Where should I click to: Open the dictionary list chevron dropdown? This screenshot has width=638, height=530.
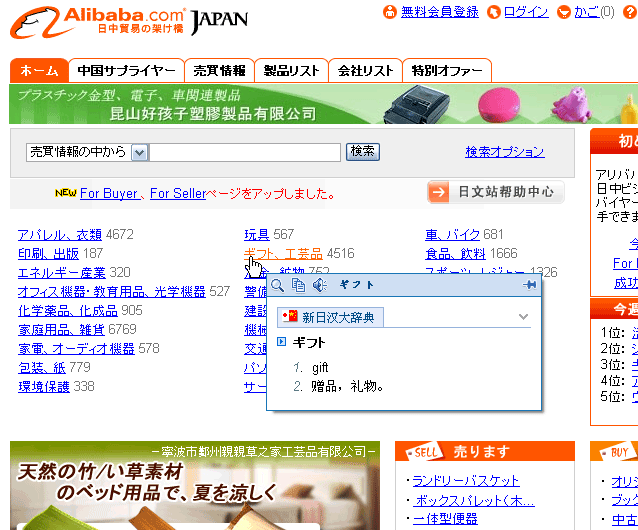pyautogui.click(x=522, y=317)
